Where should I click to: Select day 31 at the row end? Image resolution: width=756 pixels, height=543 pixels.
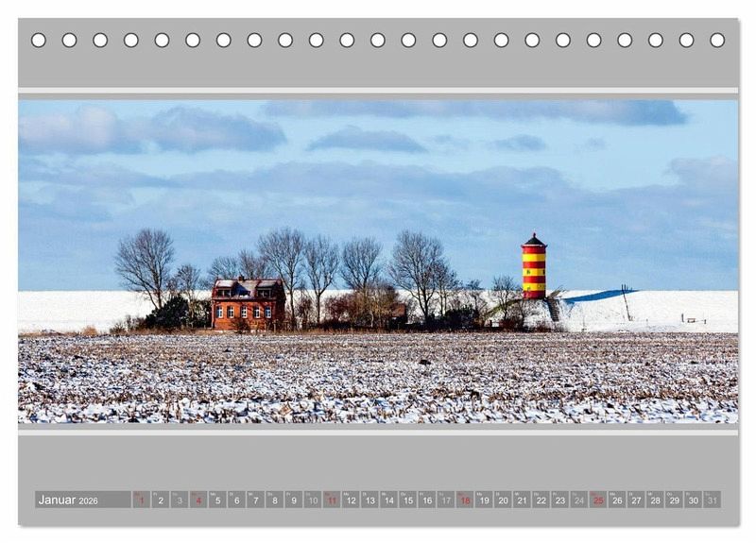tap(713, 500)
